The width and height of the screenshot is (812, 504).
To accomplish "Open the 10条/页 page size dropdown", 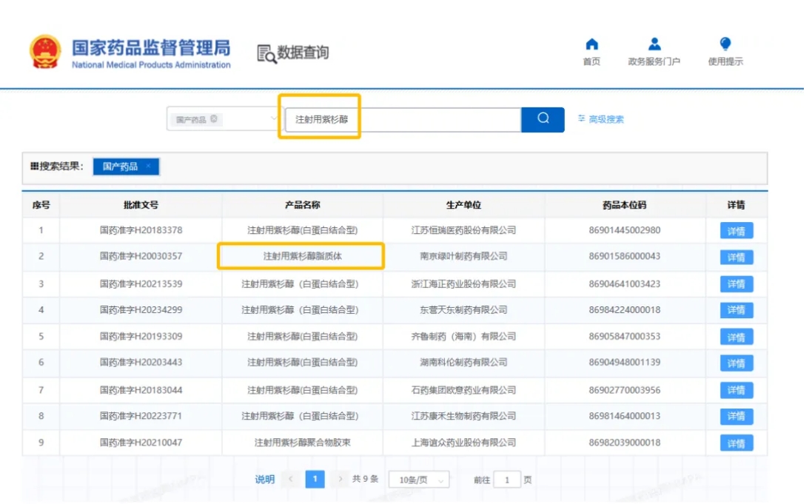I will (419, 480).
